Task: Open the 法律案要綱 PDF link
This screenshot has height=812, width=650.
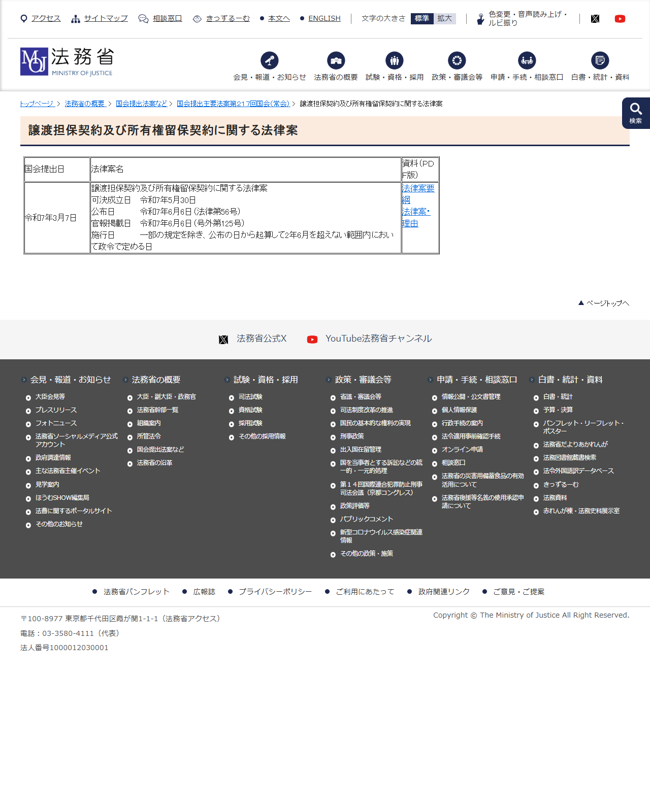Action: [418, 194]
